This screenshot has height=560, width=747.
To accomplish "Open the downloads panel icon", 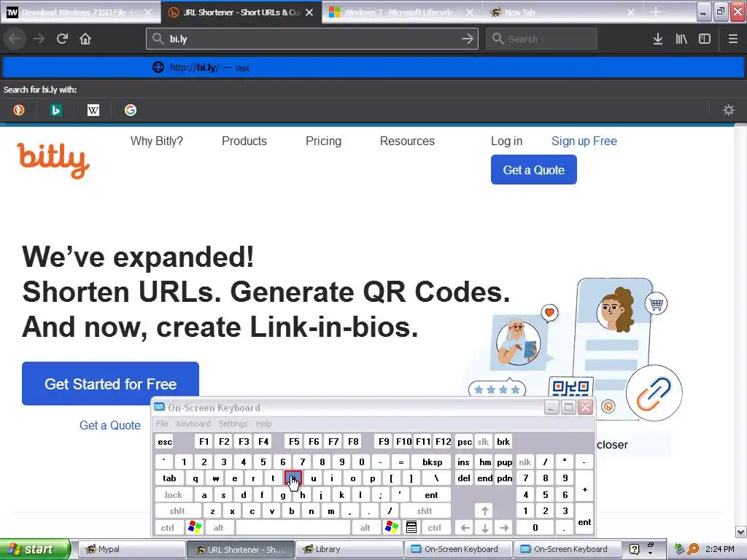I will pos(658,39).
